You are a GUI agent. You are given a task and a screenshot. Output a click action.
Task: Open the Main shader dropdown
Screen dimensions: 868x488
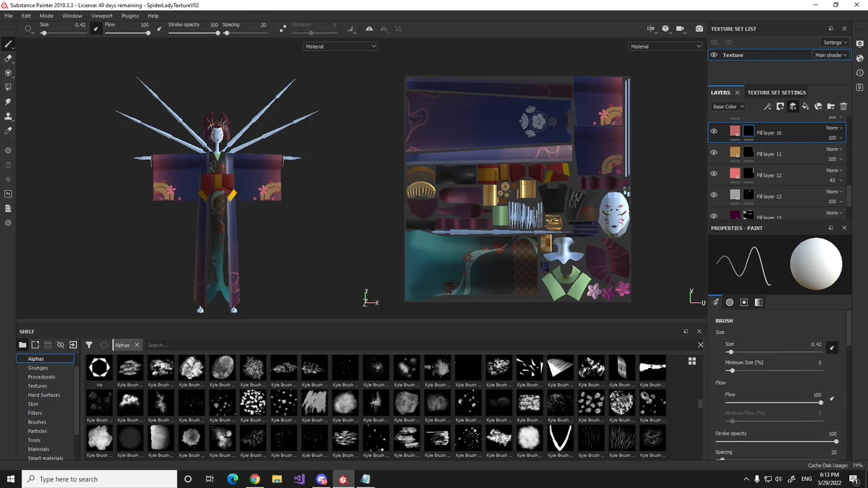click(x=830, y=55)
